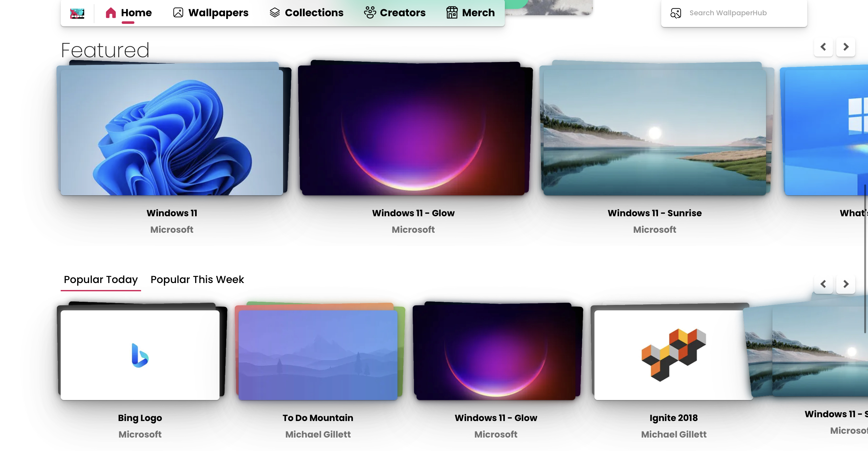Screen dimensions: 868x456
Task: Open the Merch page
Action: (x=471, y=13)
